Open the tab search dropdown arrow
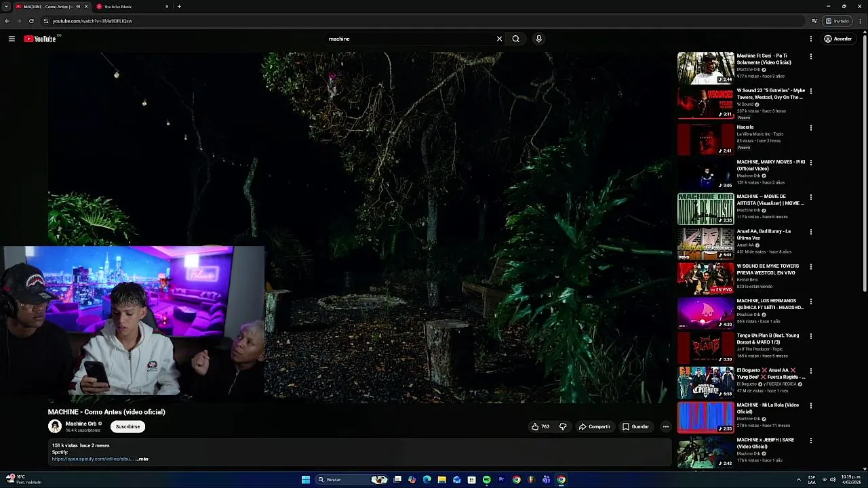 pyautogui.click(x=6, y=6)
